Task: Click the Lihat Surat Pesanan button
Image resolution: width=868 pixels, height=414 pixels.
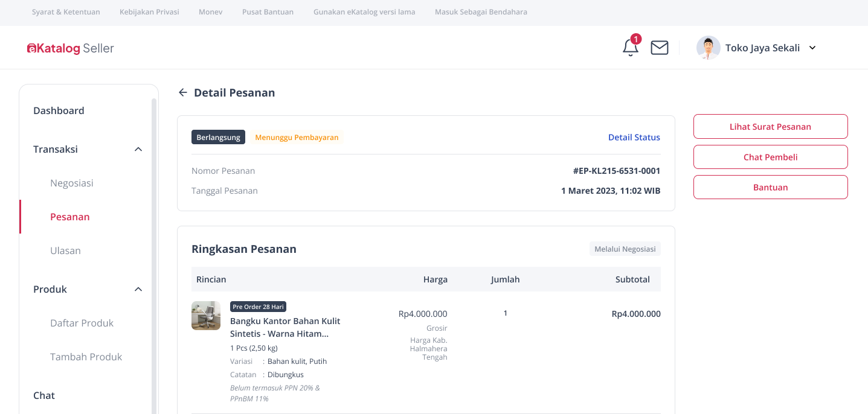Action: click(x=770, y=127)
